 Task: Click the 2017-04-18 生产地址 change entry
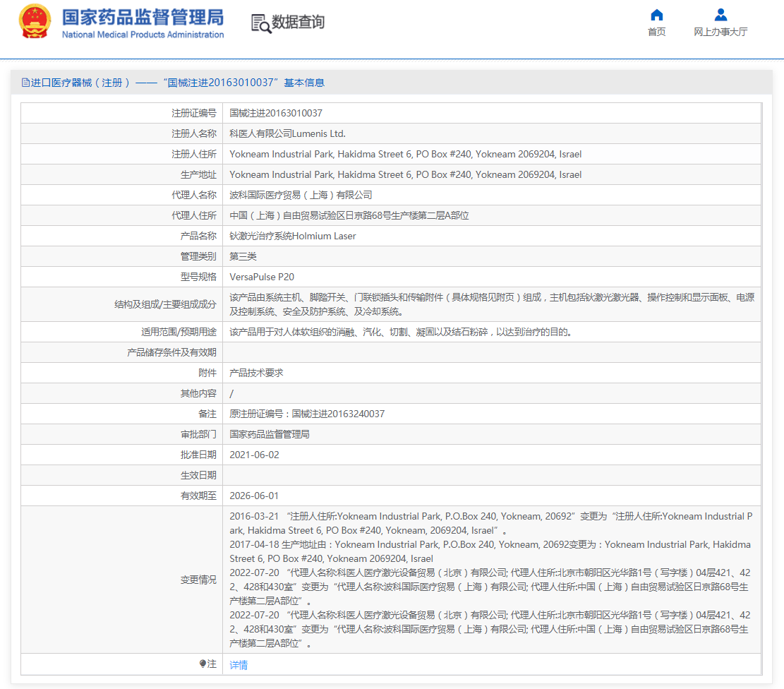pos(490,551)
